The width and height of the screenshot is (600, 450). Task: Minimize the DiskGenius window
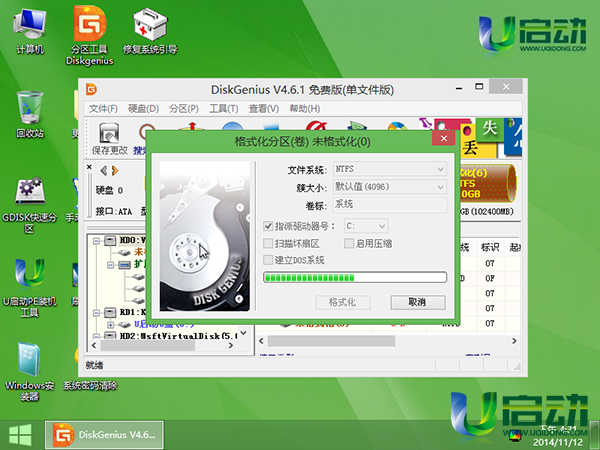(459, 88)
